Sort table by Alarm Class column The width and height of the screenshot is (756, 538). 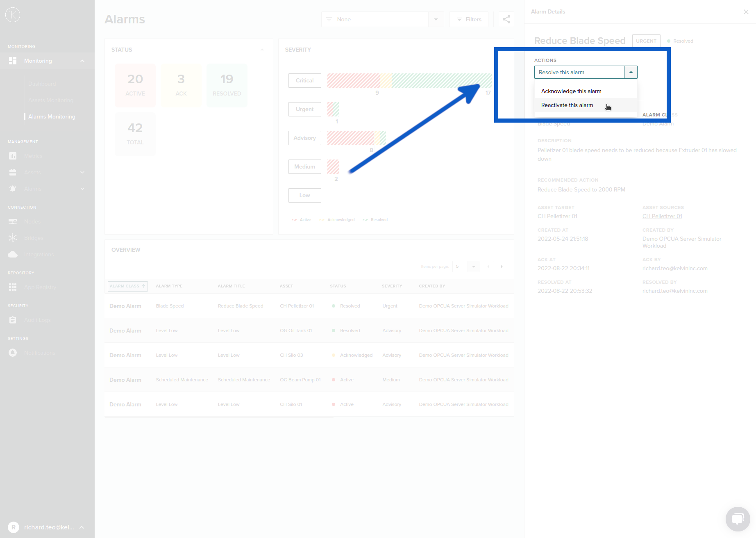pyautogui.click(x=127, y=286)
